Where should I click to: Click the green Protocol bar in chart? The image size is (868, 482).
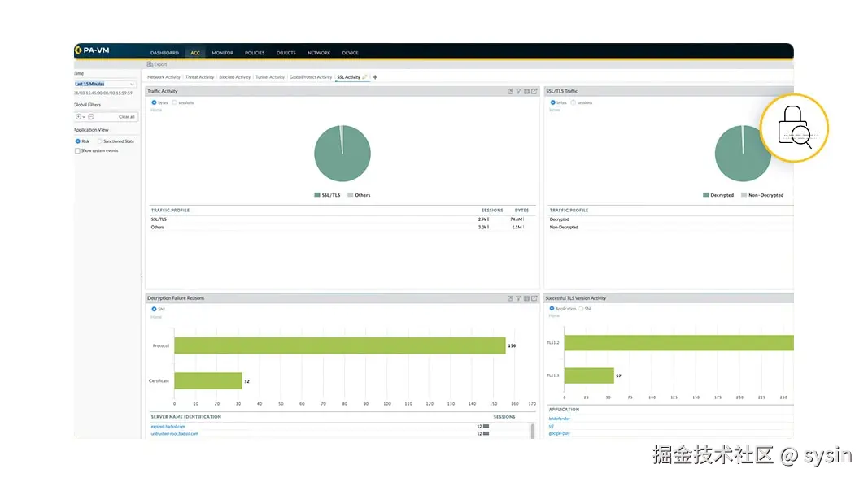(340, 345)
